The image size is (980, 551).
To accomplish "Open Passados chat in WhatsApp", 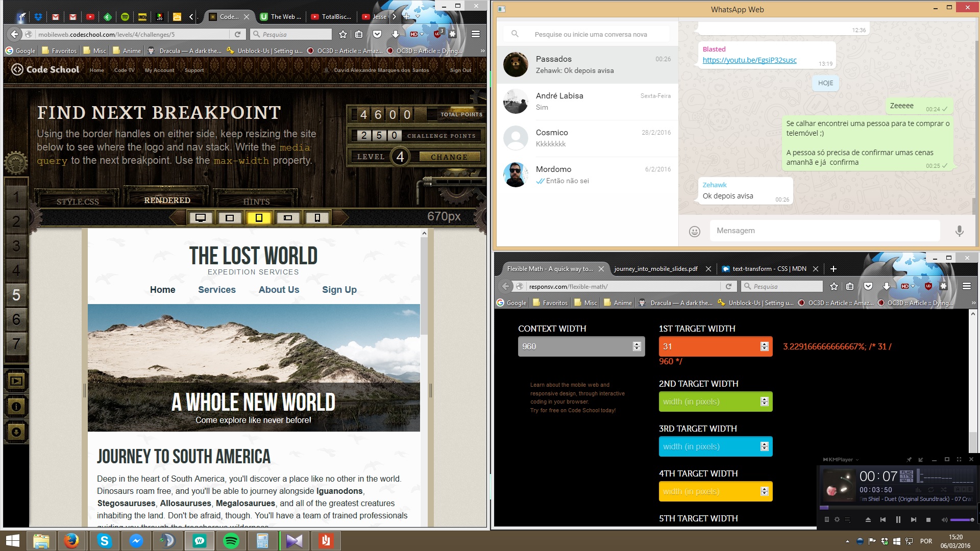I will pos(587,65).
